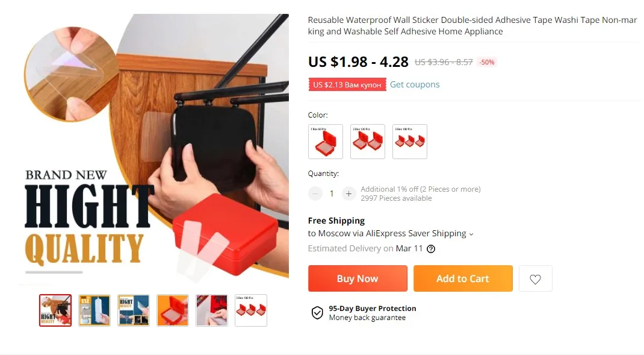Increase quantity with the plus button
Screen dimensions: 644x355
click(348, 193)
